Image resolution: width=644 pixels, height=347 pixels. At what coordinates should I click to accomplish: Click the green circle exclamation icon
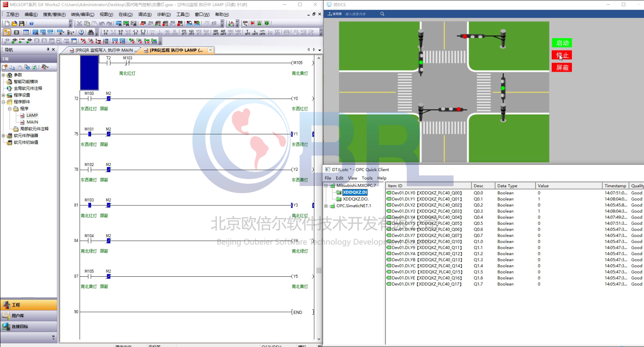coord(267,24)
